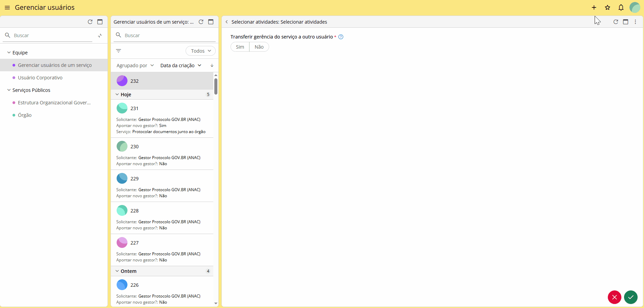The image size is (644, 308).
Task: Open record 229
Action: click(x=162, y=186)
